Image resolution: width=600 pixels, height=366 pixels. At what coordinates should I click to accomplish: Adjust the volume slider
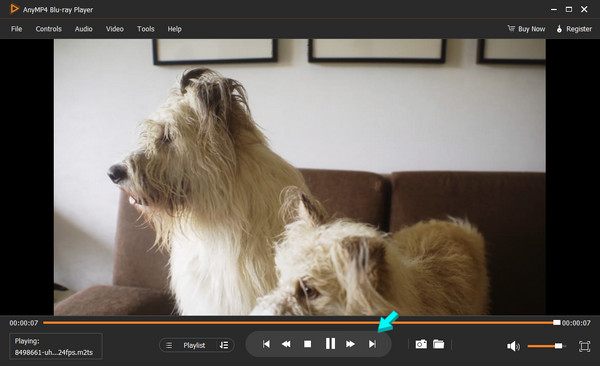(546, 346)
